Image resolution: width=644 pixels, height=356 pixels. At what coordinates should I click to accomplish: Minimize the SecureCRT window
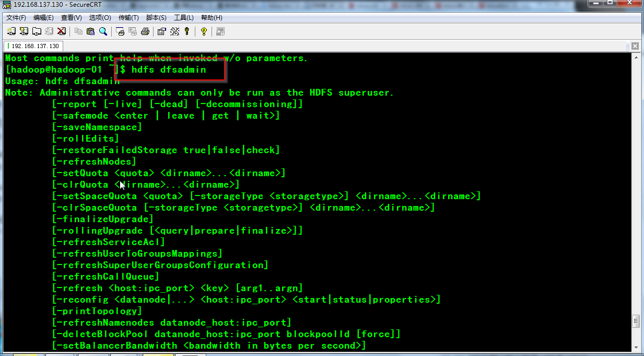tap(595, 4)
